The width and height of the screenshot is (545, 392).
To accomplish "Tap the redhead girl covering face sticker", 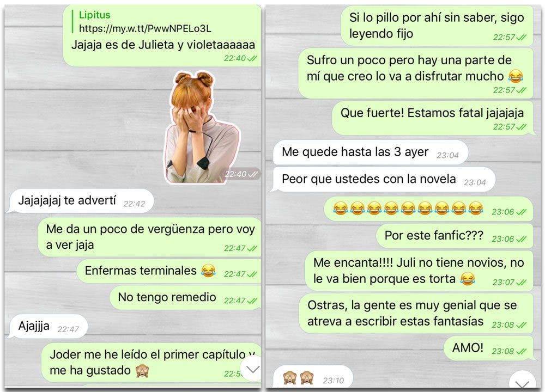I will (202, 127).
